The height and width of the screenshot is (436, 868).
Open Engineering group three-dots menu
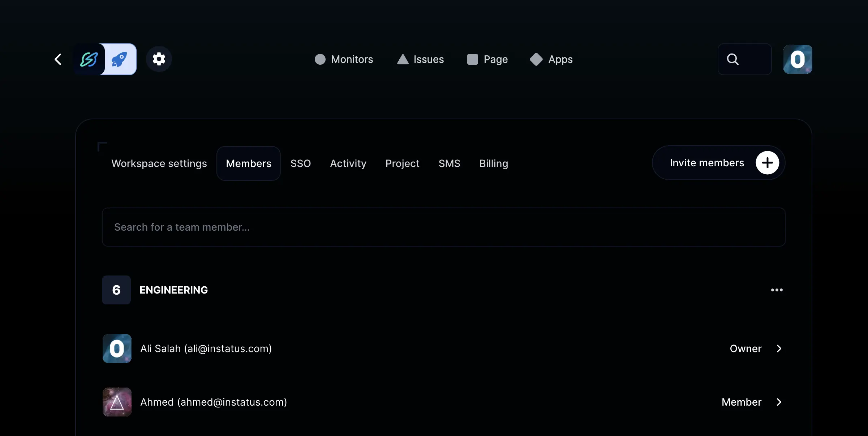click(777, 290)
